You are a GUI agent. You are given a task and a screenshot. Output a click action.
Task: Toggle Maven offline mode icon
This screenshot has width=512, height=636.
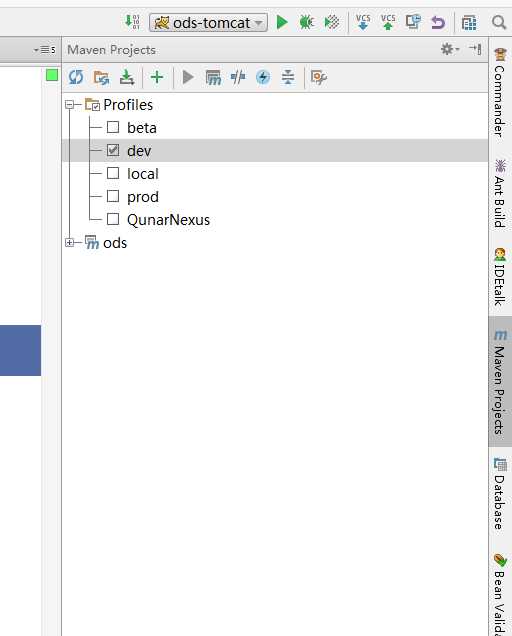tap(238, 77)
